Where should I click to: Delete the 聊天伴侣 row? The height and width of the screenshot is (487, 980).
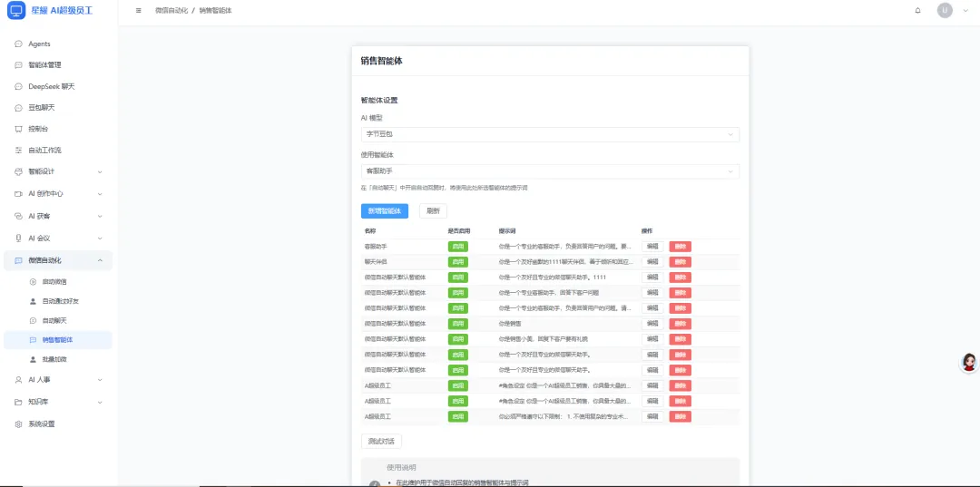tap(680, 261)
